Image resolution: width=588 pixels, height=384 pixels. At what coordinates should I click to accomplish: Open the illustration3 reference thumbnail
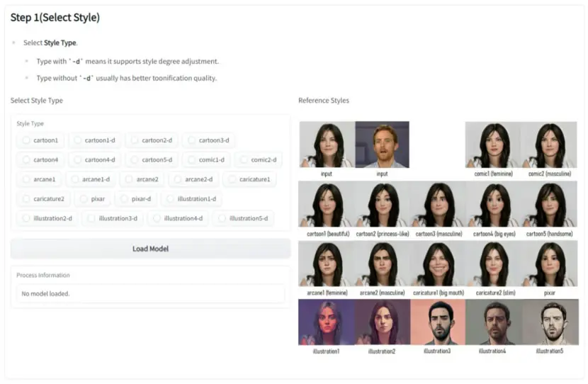[438, 322]
